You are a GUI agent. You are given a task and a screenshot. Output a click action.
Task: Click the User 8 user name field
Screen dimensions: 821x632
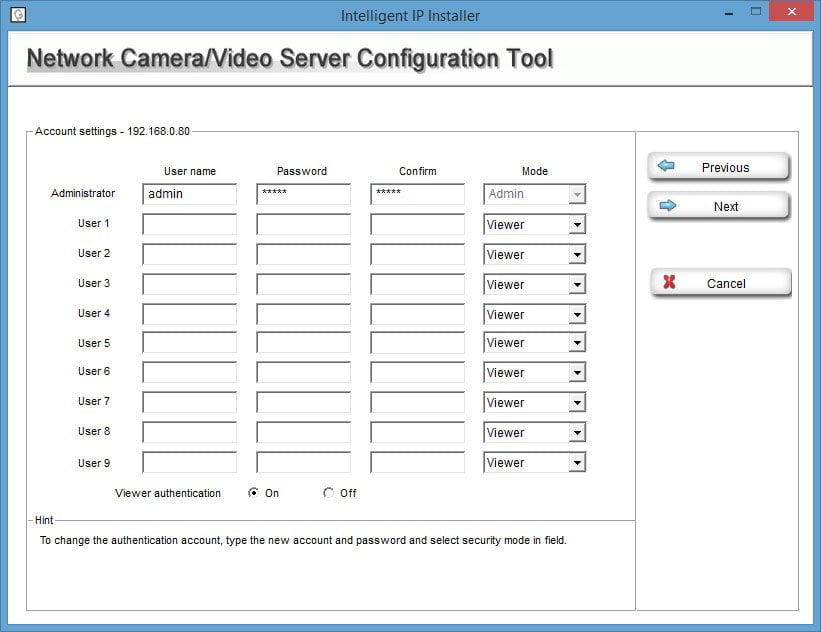pos(189,433)
